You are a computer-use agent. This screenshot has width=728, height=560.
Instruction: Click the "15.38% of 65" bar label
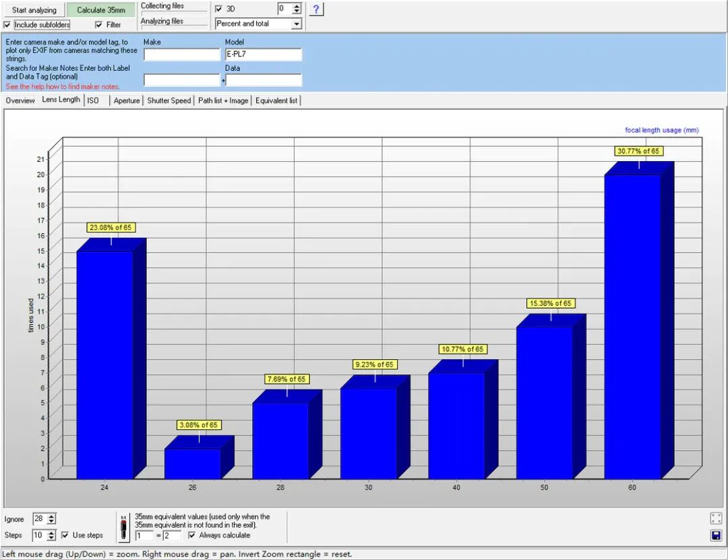(551, 303)
